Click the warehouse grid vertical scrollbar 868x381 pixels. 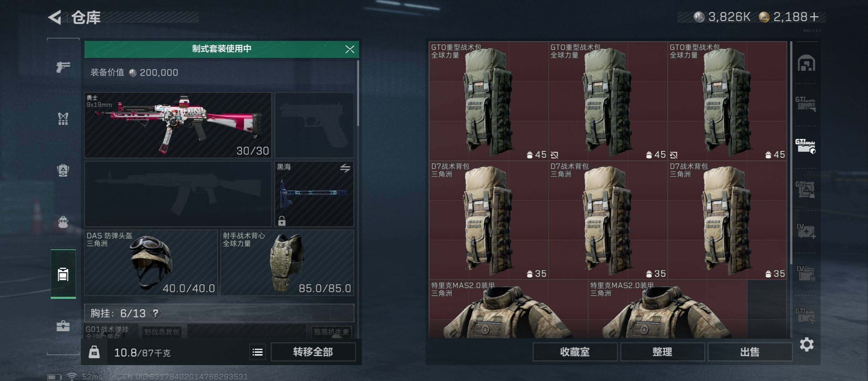pos(791,152)
